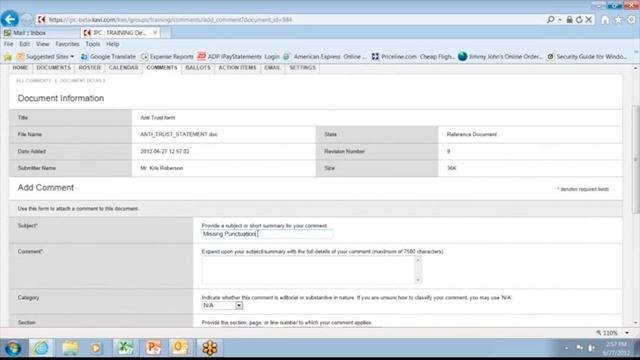Go to the EMAIL site tab
This screenshot has height=360, width=640.
(272, 68)
